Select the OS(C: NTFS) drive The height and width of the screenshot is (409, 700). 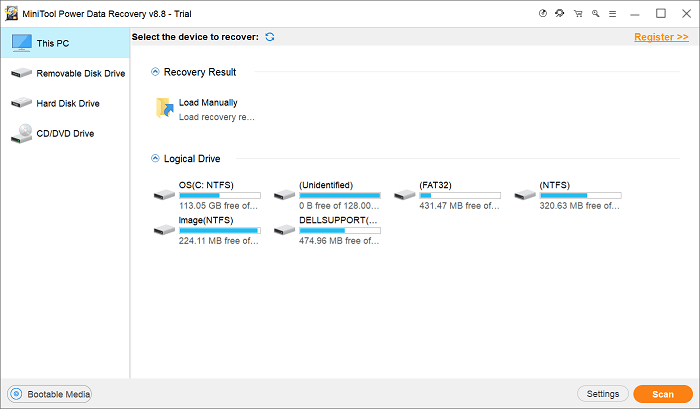coord(207,195)
